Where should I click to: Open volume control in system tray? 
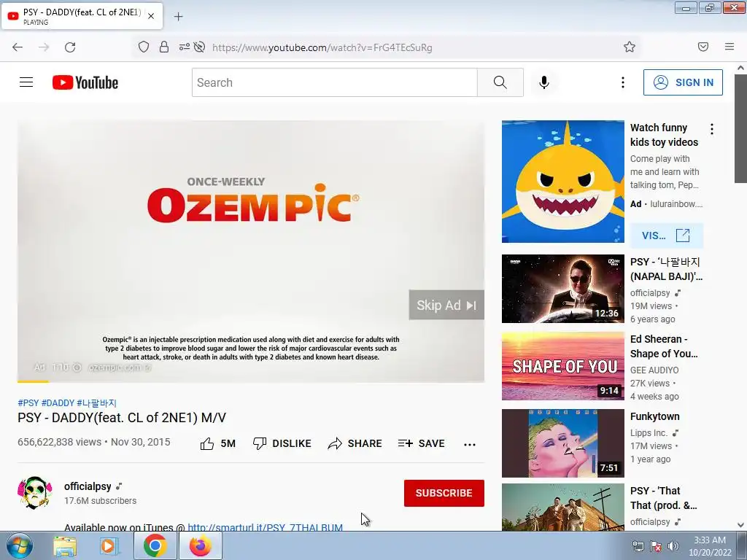pos(673,546)
